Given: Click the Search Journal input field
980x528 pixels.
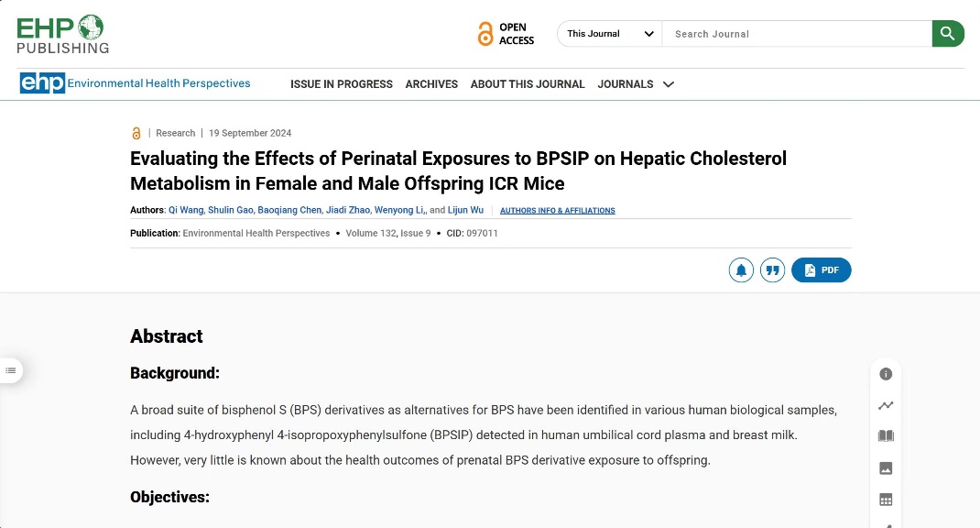Looking at the screenshot, I should click(x=797, y=34).
